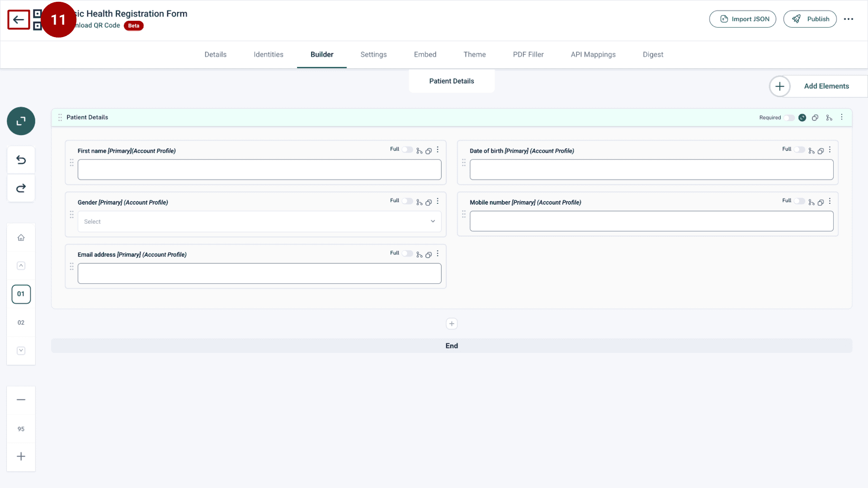Enable the Required toggle for Patient Details
The width and height of the screenshot is (868, 488).
790,117
